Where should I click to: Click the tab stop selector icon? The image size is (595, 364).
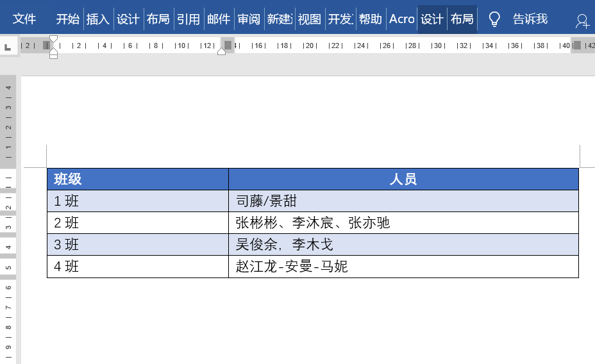point(8,47)
